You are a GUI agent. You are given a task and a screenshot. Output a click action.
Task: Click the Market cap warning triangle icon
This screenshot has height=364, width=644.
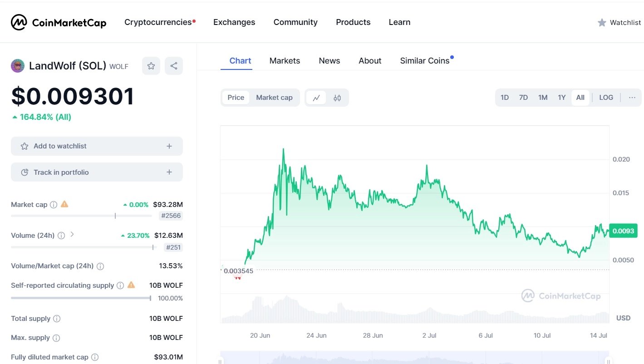click(x=64, y=204)
